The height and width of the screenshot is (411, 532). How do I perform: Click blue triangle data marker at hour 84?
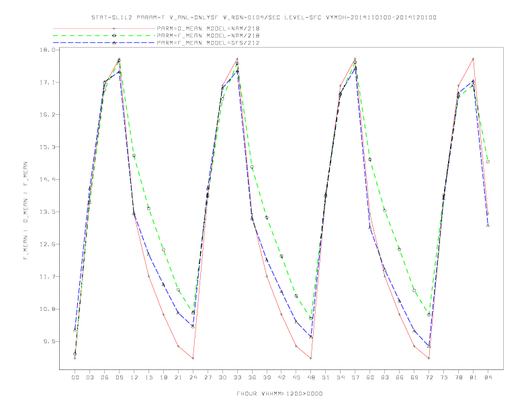point(488,225)
